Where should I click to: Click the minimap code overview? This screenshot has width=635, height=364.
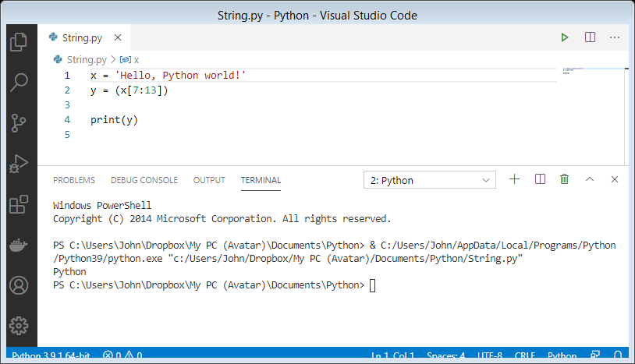point(573,71)
